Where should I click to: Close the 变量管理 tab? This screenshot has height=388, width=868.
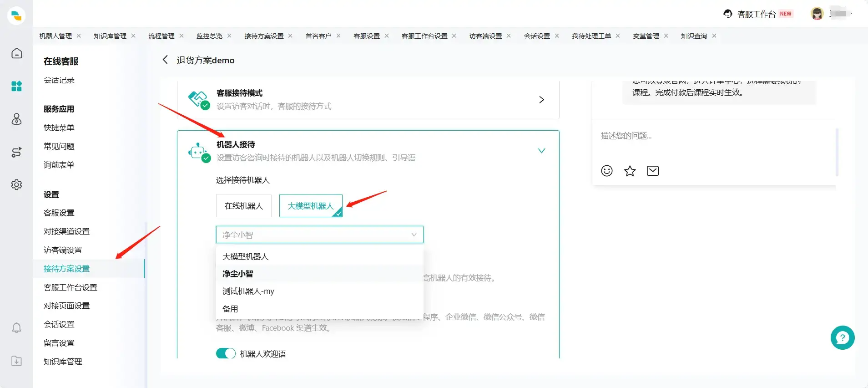pos(666,36)
